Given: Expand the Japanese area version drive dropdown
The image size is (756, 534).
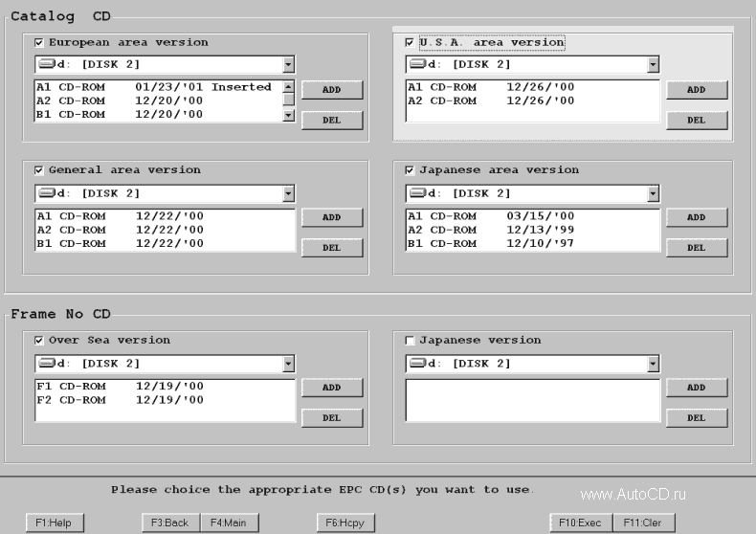Looking at the screenshot, I should [x=653, y=193].
